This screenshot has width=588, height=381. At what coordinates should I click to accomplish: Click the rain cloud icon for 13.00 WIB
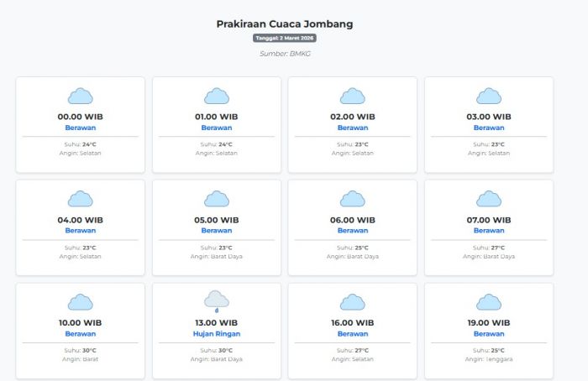(217, 301)
